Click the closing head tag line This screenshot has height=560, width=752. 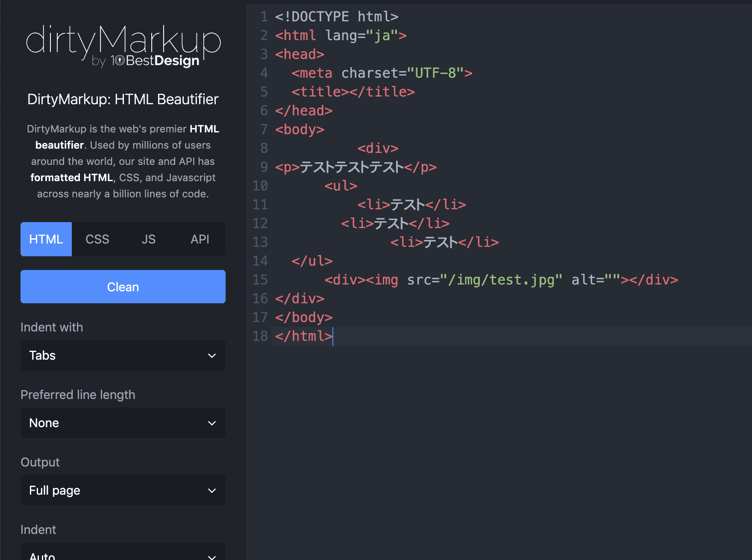pos(304,111)
